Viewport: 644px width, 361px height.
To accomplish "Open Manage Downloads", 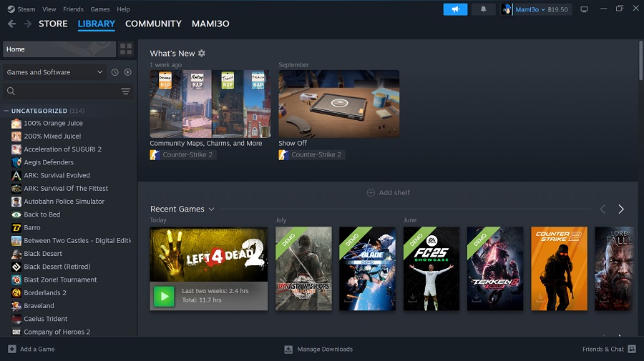I will pos(318,350).
